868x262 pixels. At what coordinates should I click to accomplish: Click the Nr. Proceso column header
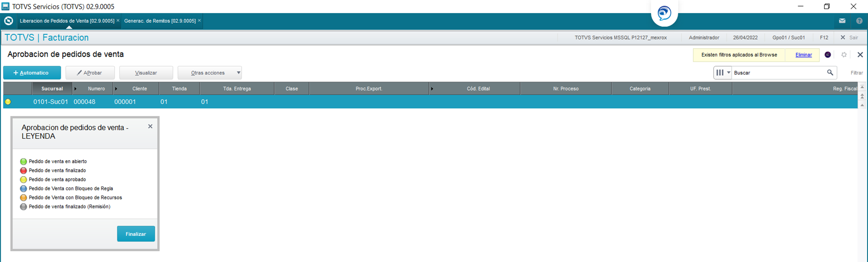coord(566,88)
